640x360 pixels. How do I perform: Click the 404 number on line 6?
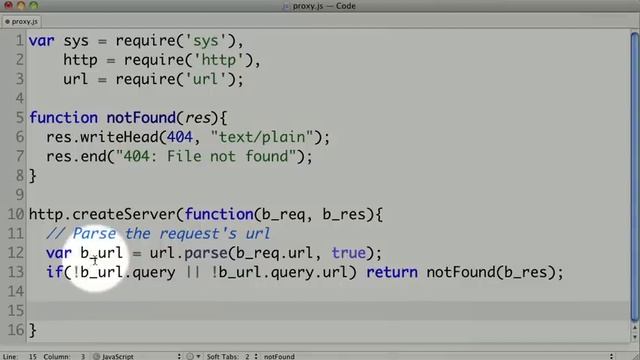(x=180, y=137)
